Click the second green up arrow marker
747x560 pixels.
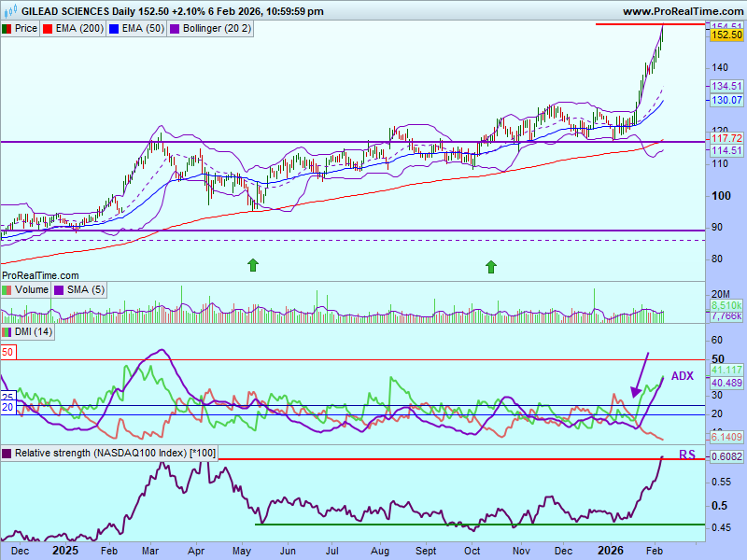click(490, 267)
